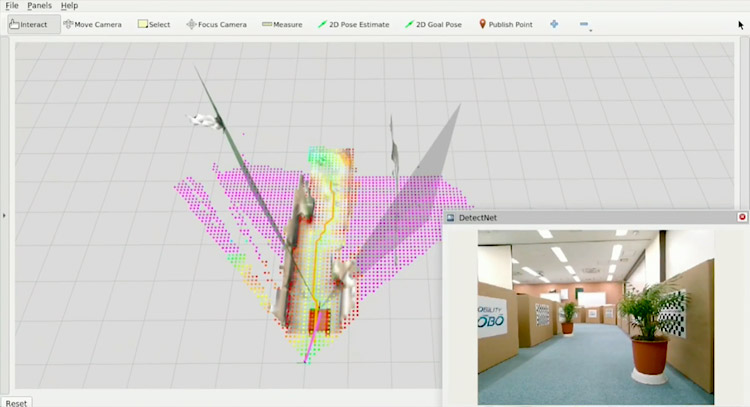Click the DetectNet panel float icon
The image size is (750, 407).
point(450,217)
